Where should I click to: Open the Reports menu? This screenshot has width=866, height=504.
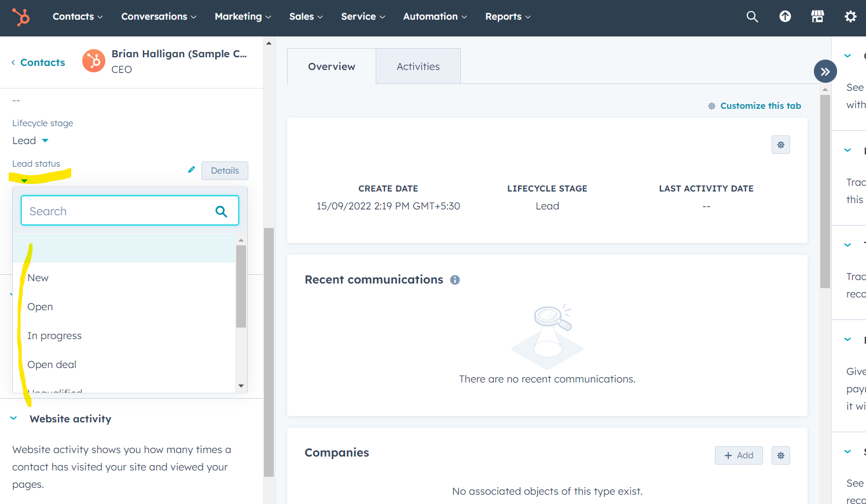coord(508,17)
